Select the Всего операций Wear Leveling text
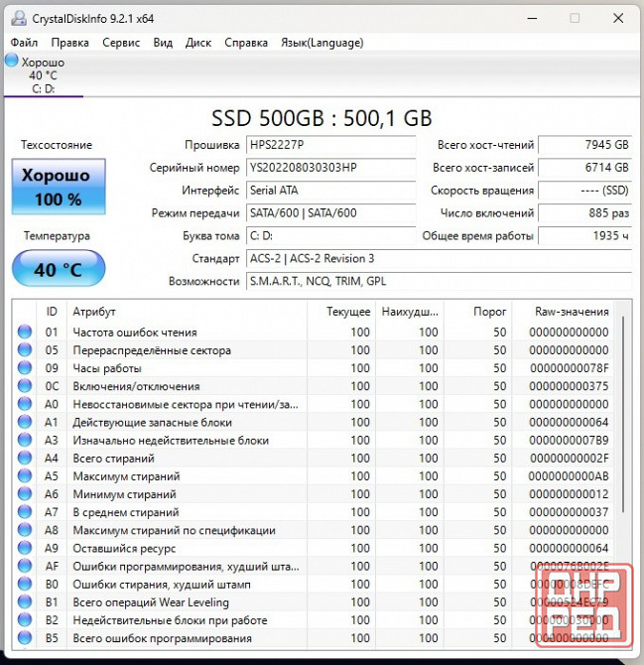Viewport: 644px width, 665px height. [151, 602]
